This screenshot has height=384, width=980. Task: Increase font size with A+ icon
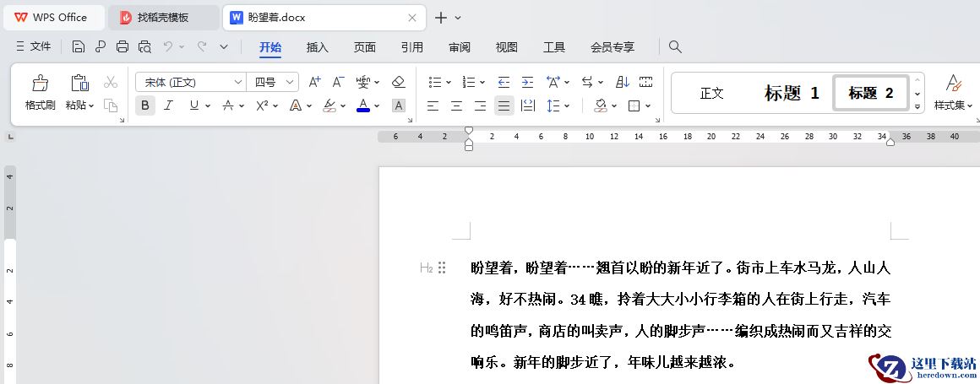pyautogui.click(x=315, y=82)
